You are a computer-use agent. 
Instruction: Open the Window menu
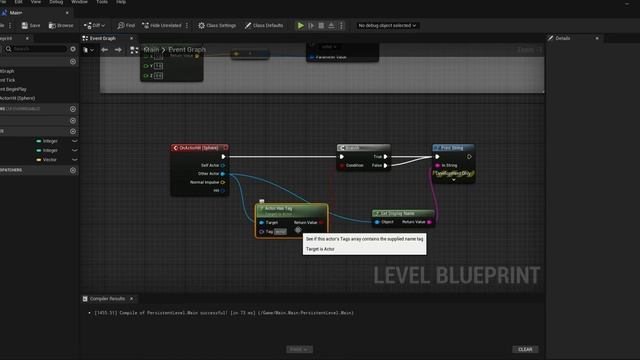tap(79, 2)
